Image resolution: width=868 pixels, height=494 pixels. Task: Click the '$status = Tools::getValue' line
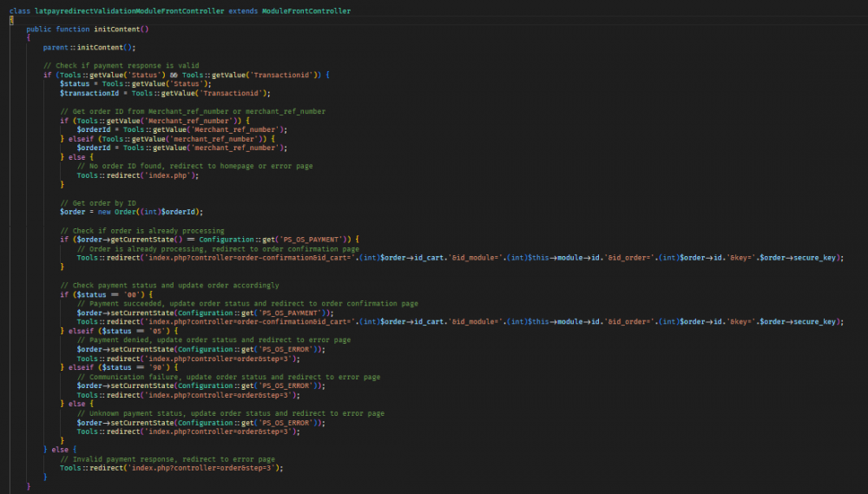[135, 84]
